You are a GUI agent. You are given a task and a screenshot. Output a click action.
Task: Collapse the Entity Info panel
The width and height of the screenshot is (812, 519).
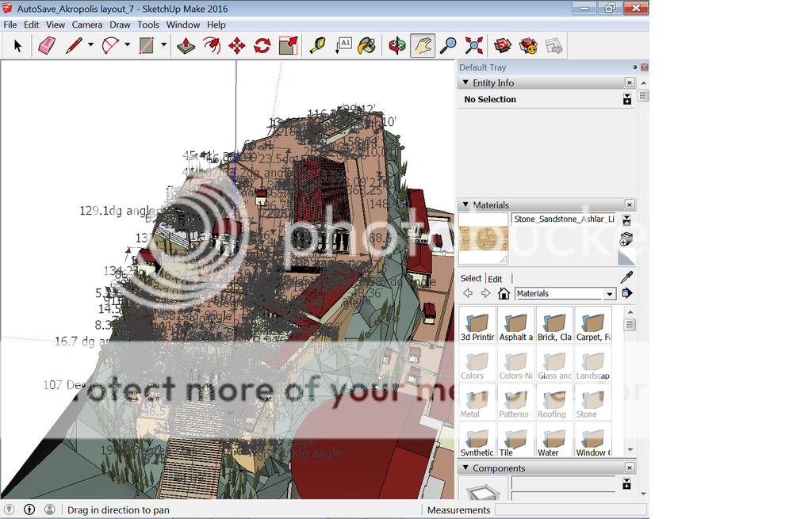(x=465, y=82)
